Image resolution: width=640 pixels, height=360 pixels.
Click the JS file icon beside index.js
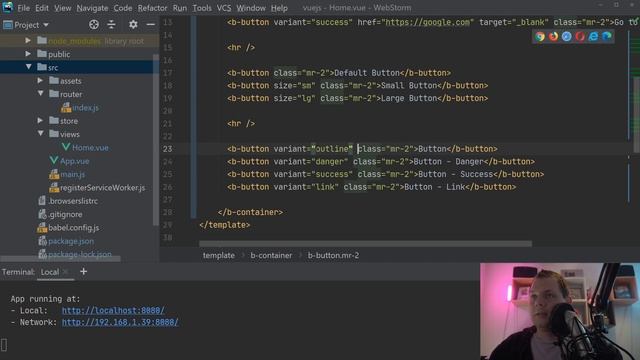pos(66,107)
